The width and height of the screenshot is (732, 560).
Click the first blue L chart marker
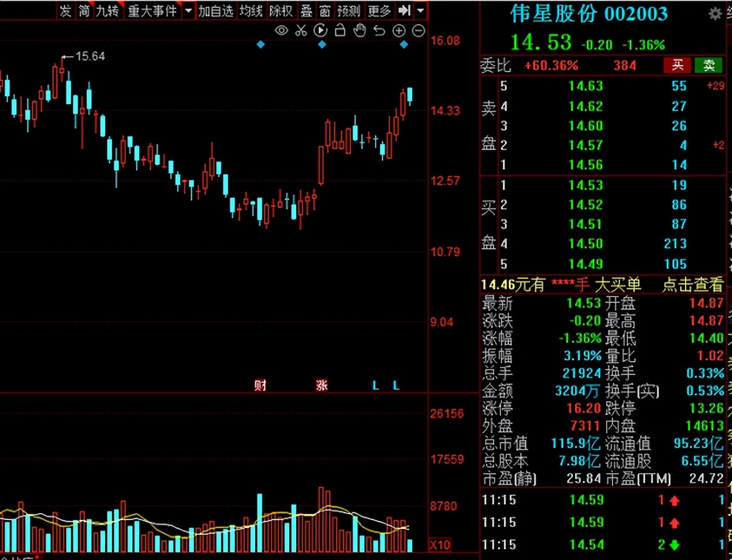(376, 386)
